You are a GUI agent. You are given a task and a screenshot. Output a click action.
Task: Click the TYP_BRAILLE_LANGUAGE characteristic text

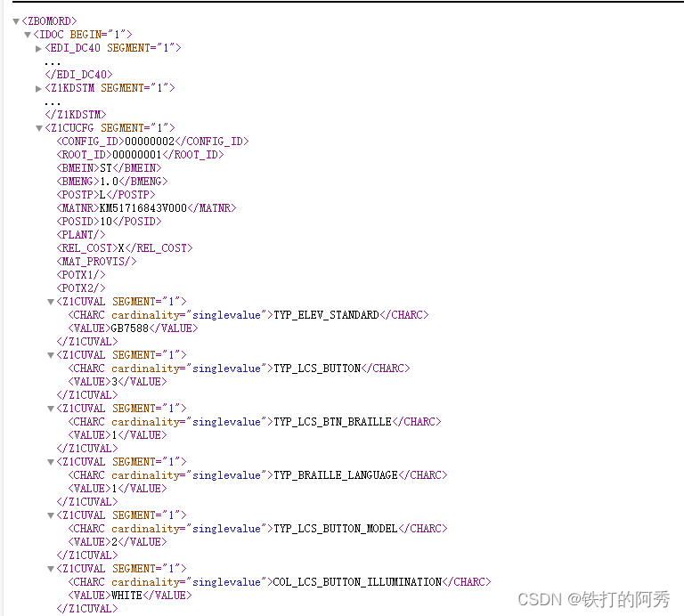click(336, 475)
